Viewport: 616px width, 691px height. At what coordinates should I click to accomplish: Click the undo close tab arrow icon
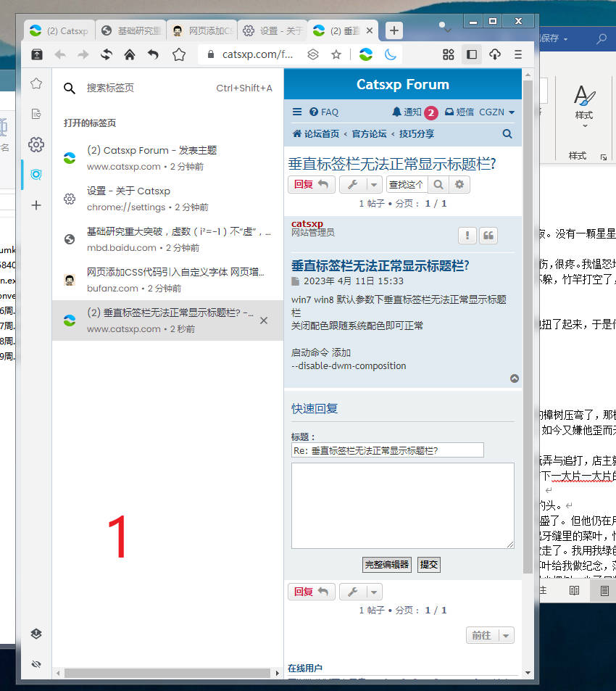click(153, 54)
